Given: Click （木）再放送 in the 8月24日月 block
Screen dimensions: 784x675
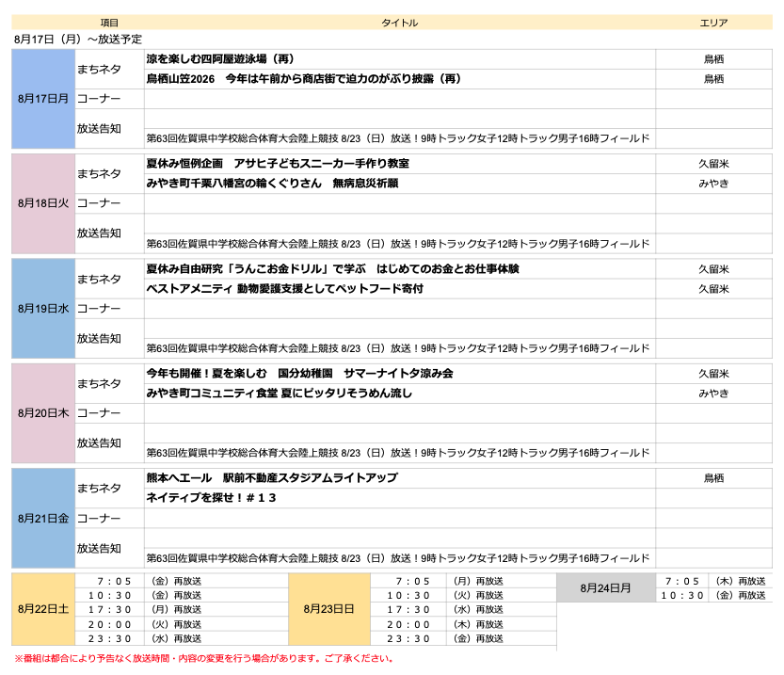Looking at the screenshot, I should pyautogui.click(x=740, y=581).
